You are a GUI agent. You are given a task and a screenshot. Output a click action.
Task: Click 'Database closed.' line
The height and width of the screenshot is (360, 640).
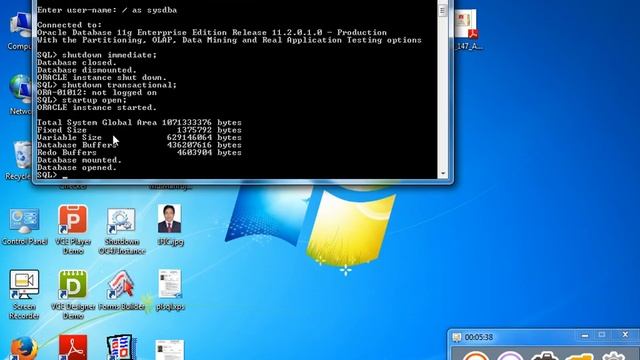coord(77,62)
